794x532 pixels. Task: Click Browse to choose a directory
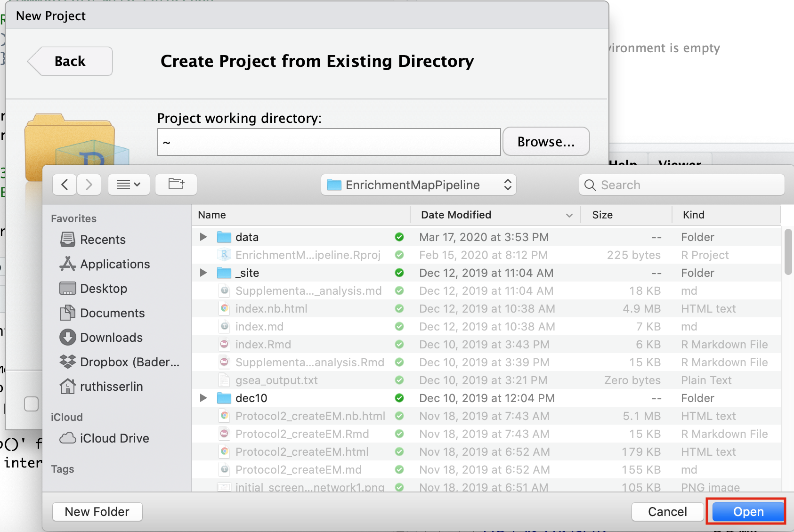[x=546, y=141]
